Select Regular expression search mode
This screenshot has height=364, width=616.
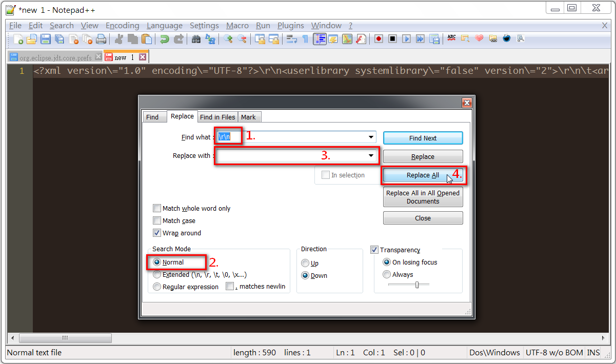[186, 287]
